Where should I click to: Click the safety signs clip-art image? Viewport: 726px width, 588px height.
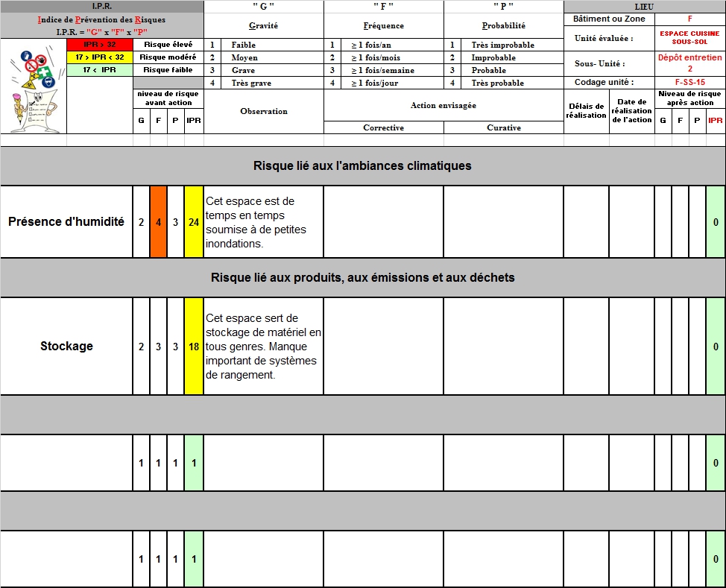[x=33, y=86]
